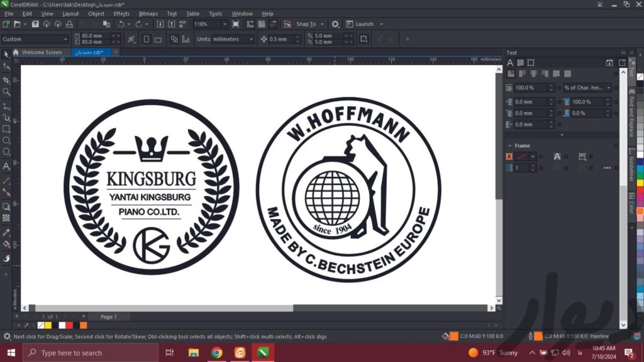Open the Options gear icon
The image size is (644, 362).
(x=335, y=25)
